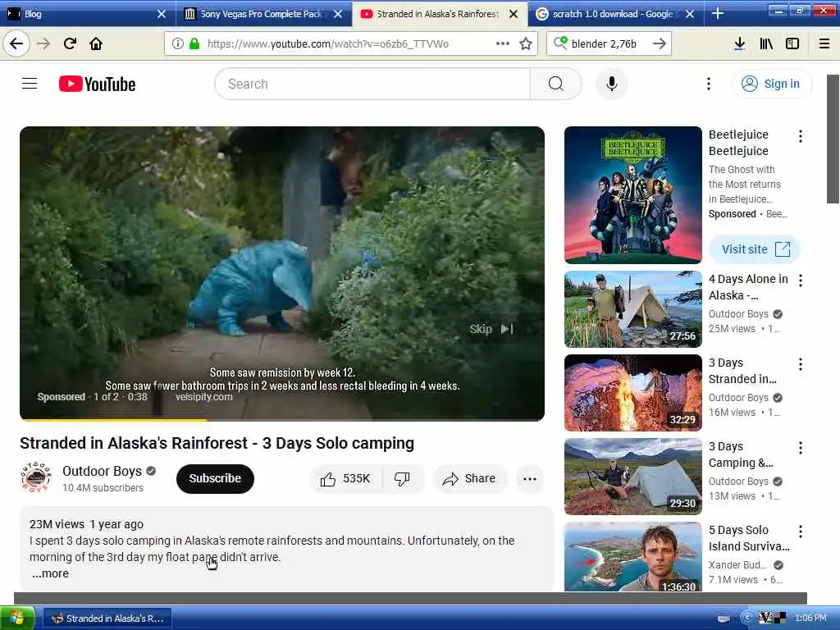The height and width of the screenshot is (630, 840).
Task: Submit the blender 2,76b search arrow
Action: click(x=660, y=43)
